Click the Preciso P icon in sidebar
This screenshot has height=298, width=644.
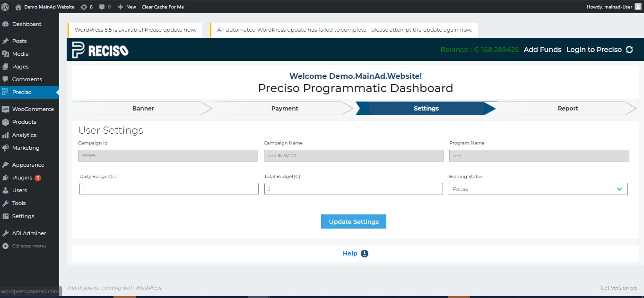click(5, 92)
